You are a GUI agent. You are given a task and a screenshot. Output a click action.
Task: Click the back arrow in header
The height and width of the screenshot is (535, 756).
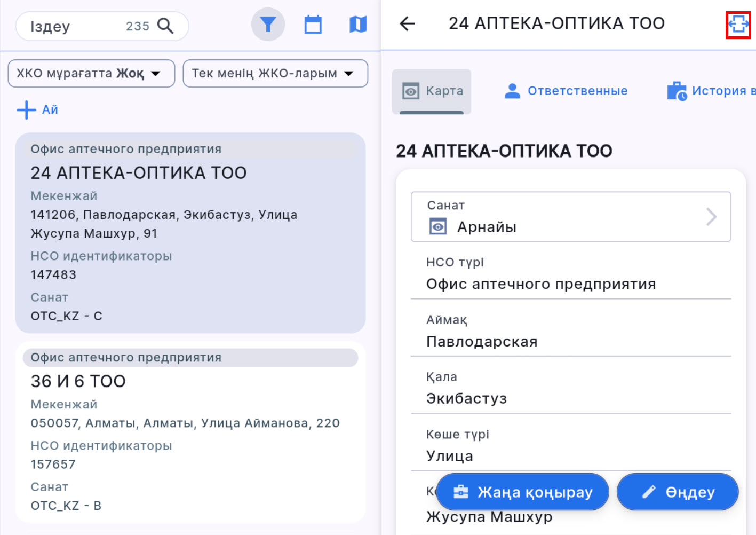click(407, 23)
